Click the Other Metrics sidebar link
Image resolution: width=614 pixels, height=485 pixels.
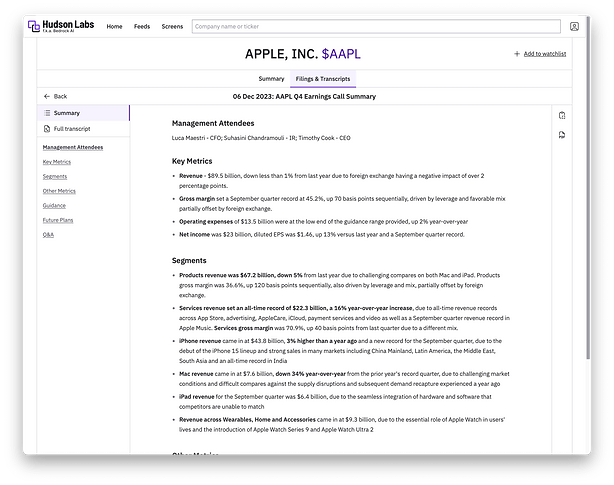59,191
